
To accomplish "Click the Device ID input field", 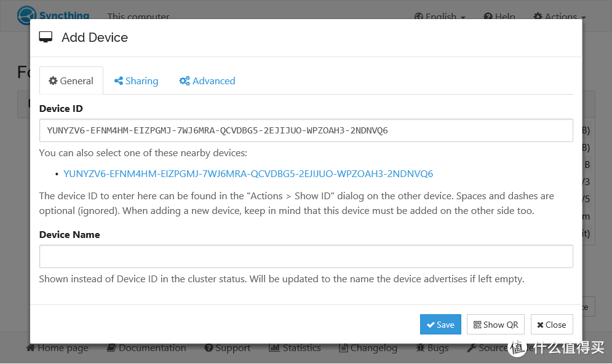I will 306,130.
